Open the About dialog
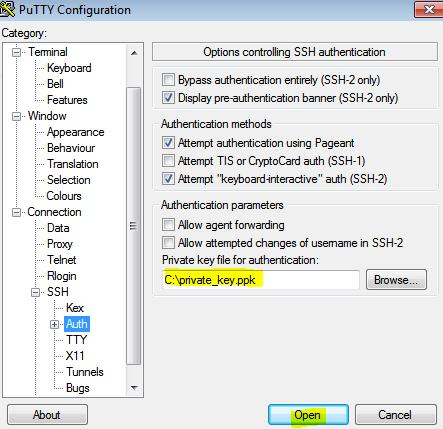 coord(47,415)
